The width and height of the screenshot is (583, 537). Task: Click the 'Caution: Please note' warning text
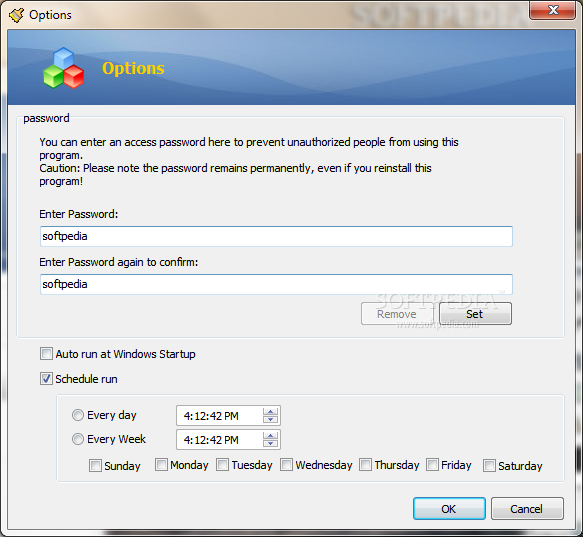[235, 175]
